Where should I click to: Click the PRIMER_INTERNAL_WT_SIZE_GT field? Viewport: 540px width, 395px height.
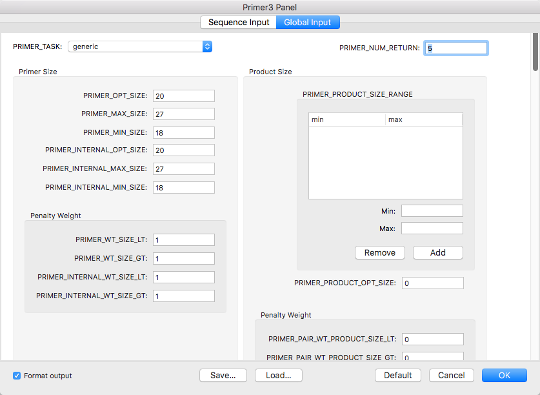184,296
